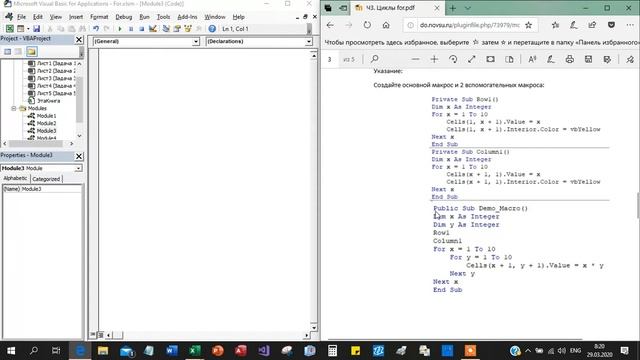640x360 pixels.
Task: Click the (Name) Module3 property field
Action: click(x=42, y=189)
